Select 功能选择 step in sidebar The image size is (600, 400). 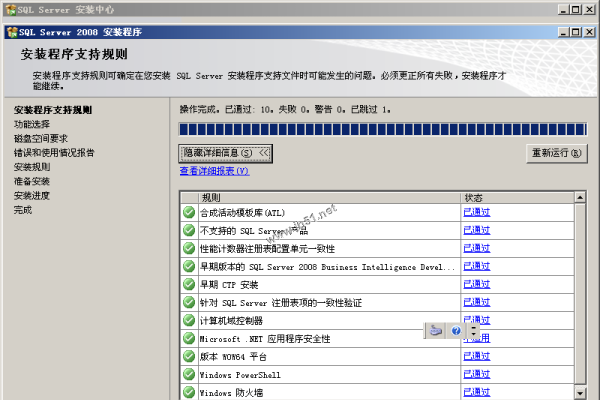click(32, 124)
